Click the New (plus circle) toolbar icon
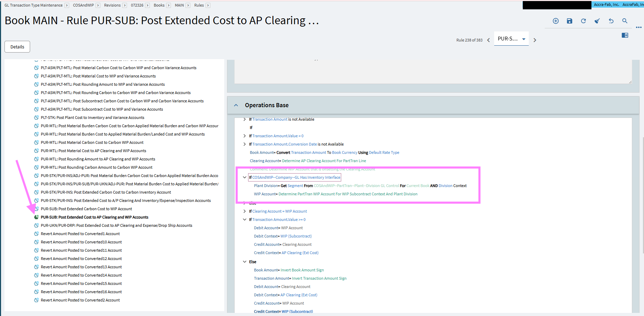Screen dimensions: 644x316 click(x=556, y=21)
